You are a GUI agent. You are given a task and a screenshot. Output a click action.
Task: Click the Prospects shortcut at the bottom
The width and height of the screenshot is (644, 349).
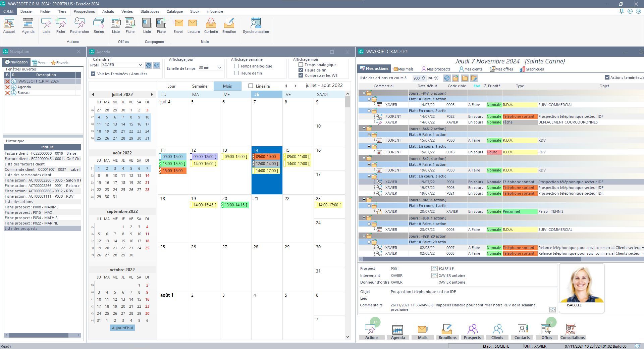pyautogui.click(x=472, y=332)
